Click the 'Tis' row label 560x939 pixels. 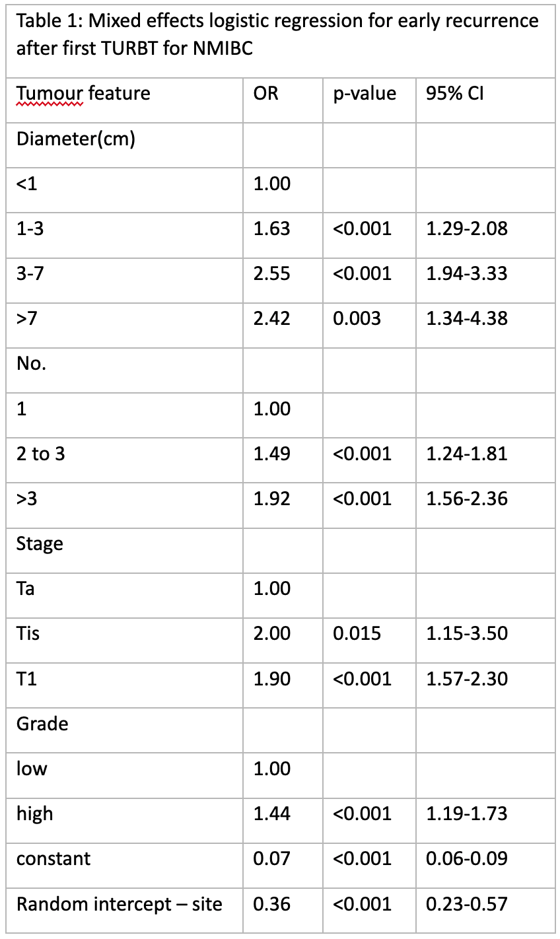[x=28, y=633]
